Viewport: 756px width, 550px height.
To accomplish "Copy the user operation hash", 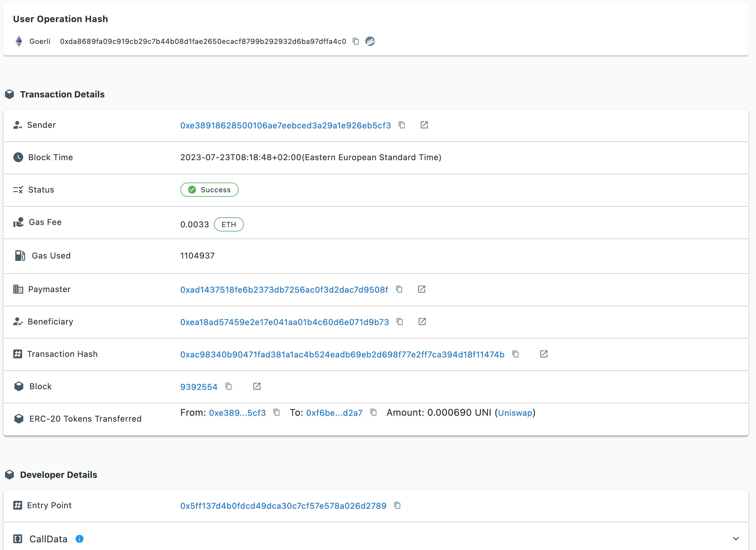I will [x=356, y=41].
